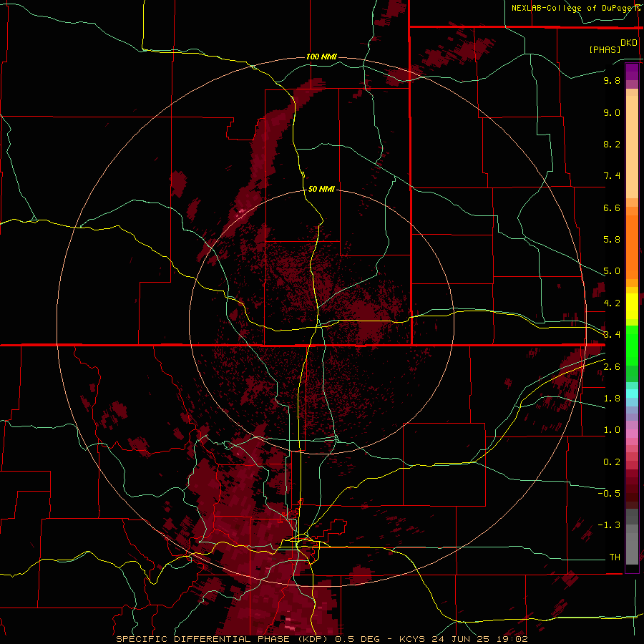Click the 7.4 value on color scale
Viewport: 644px width, 644px height.
612,176
